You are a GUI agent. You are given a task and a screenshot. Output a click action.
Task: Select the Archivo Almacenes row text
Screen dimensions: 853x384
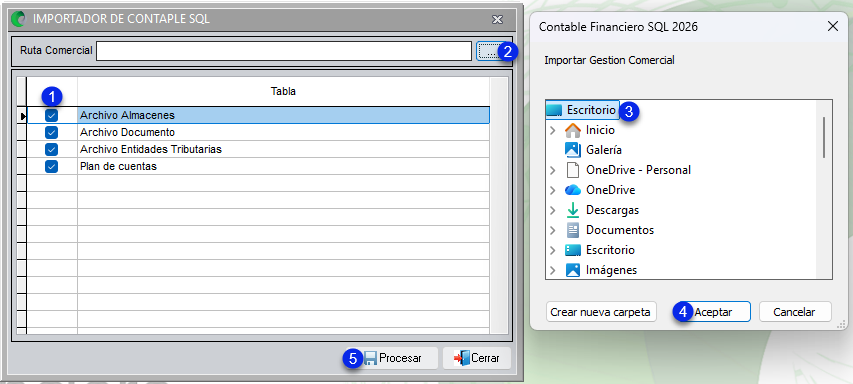pyautogui.click(x=127, y=115)
